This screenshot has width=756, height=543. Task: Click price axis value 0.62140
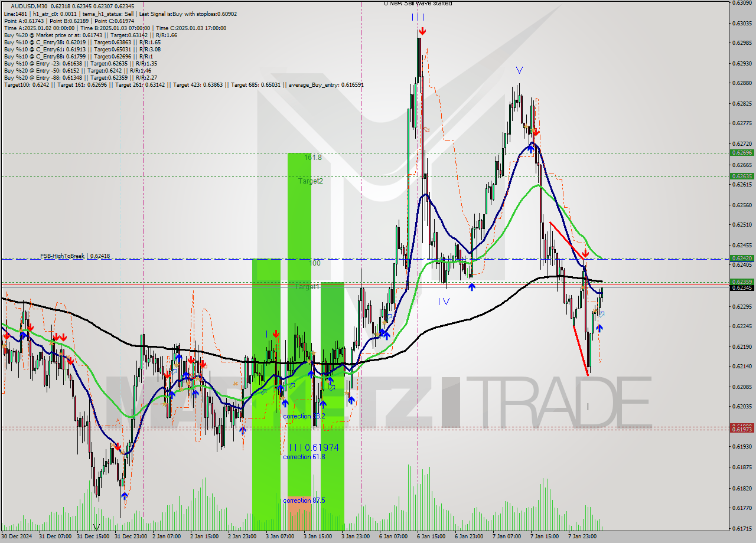[x=742, y=367]
